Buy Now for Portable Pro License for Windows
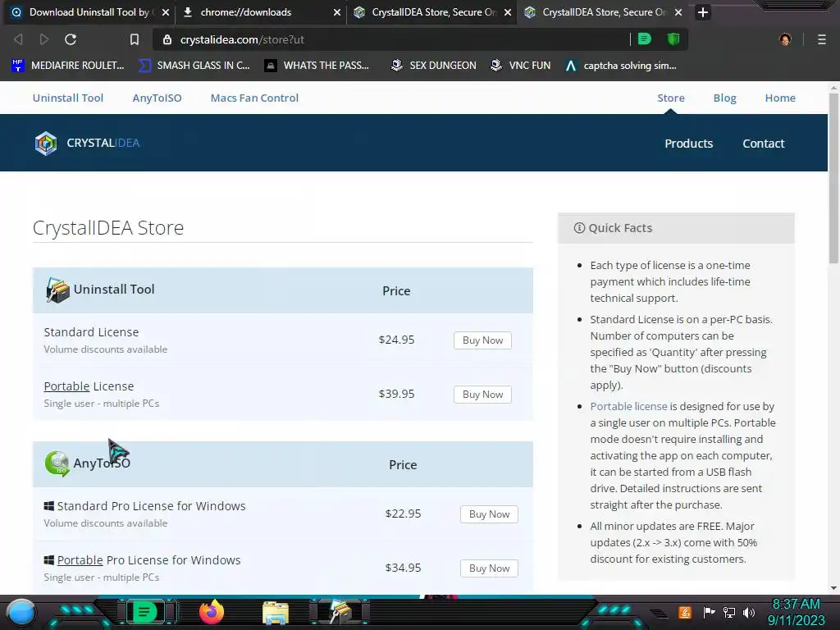The width and height of the screenshot is (840, 630). (x=489, y=568)
